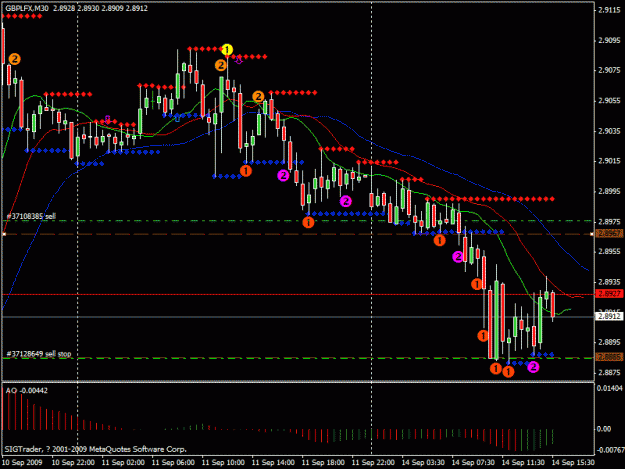Click the orange 2.8967 price tag
This screenshot has height=469, width=625.
tap(609, 234)
